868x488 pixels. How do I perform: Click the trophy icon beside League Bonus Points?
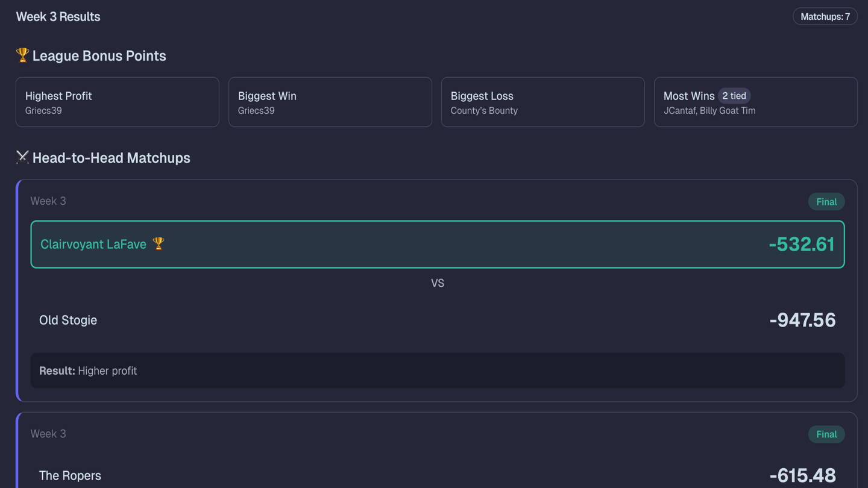(22, 55)
